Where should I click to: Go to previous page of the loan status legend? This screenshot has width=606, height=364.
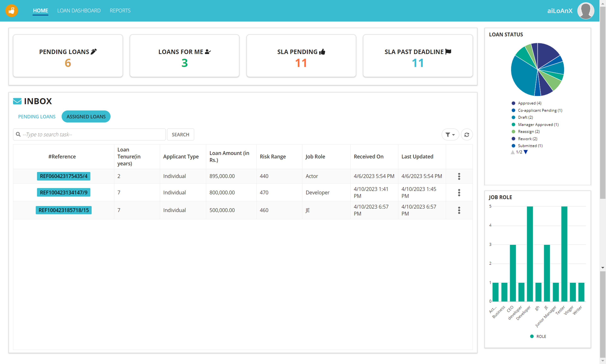512,152
